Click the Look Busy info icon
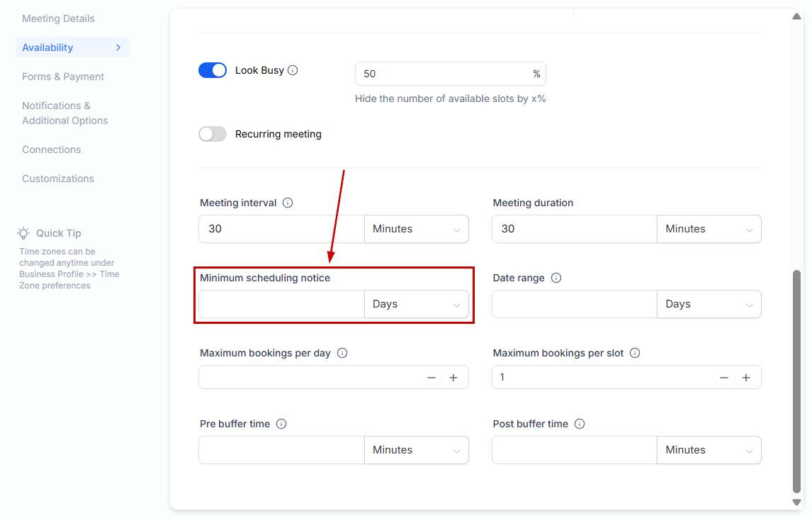Screen dimensions: 812x518 coord(293,70)
